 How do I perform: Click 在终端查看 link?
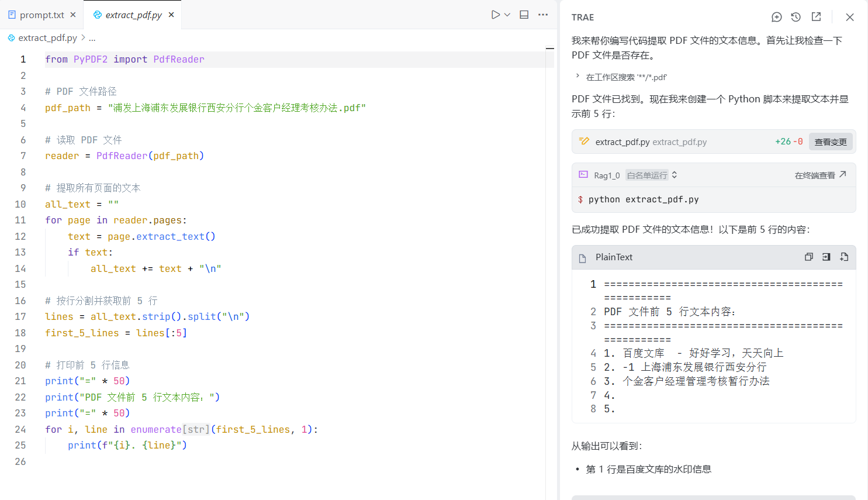point(820,175)
